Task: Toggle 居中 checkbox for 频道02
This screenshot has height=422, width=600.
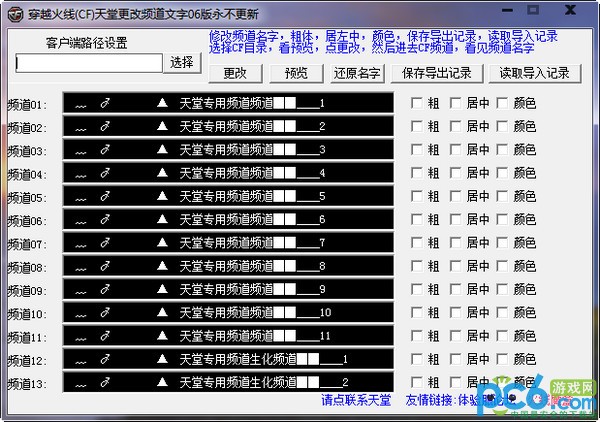Action: coord(455,126)
